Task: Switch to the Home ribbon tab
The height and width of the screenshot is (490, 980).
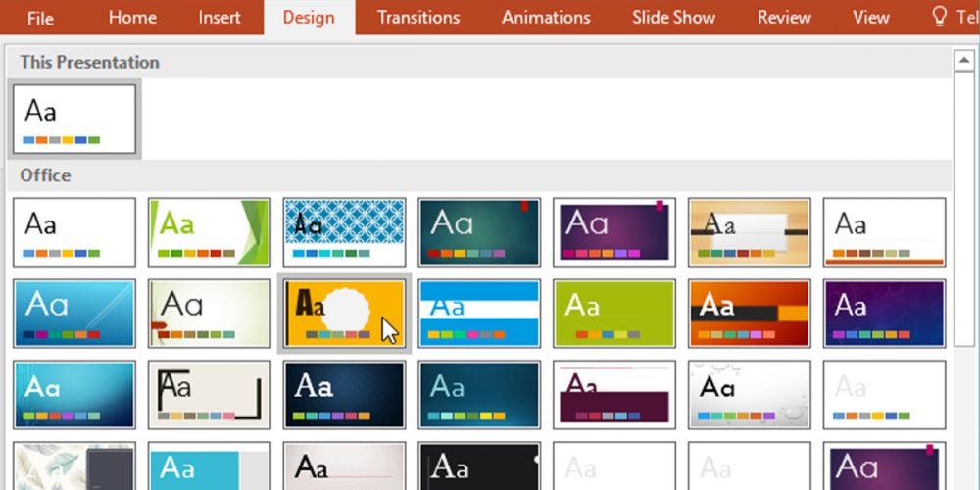Action: click(x=132, y=18)
